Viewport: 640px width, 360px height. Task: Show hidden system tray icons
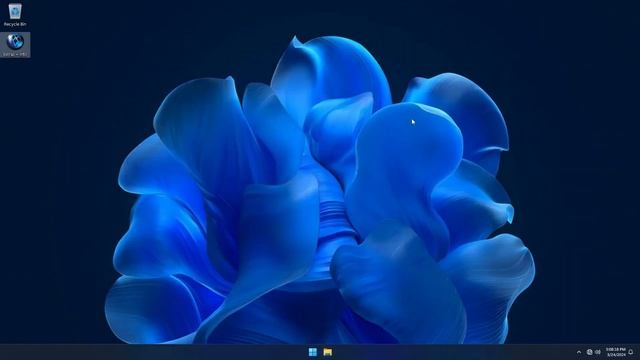pyautogui.click(x=579, y=352)
